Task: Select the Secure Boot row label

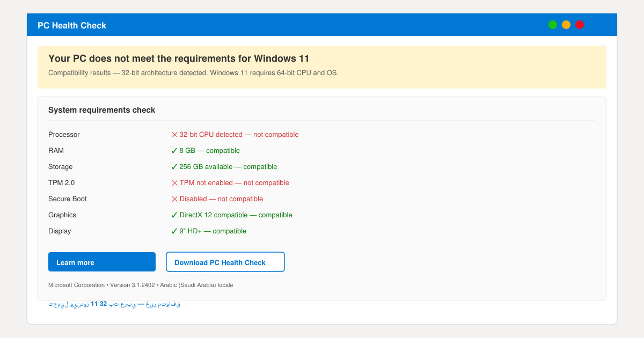Action: tap(68, 199)
